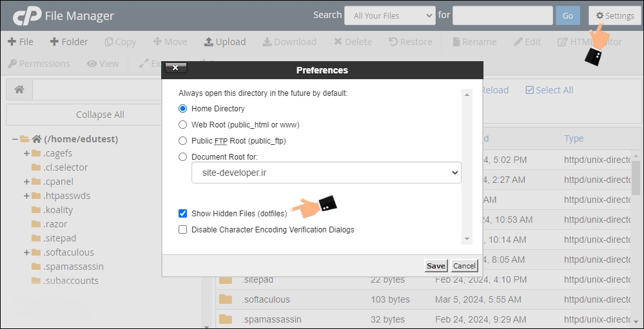Screen dimensions: 644x329
Task: Create a new file with + File
Action: click(20, 42)
